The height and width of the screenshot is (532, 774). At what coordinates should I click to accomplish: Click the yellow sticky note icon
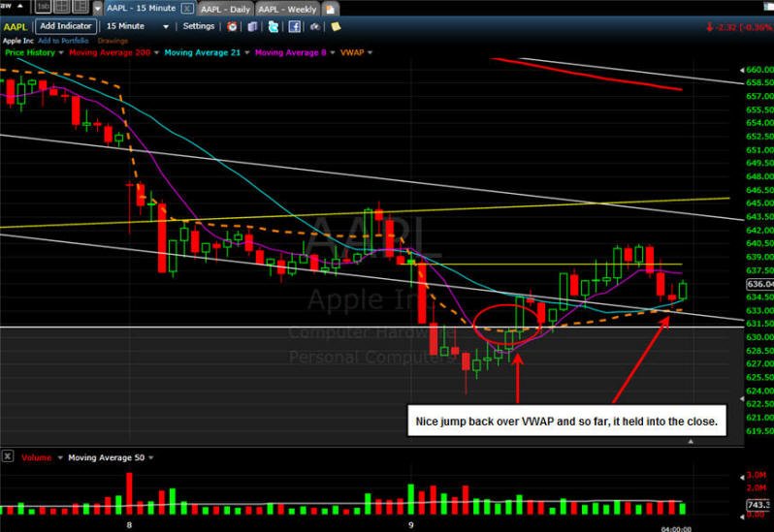[x=336, y=26]
